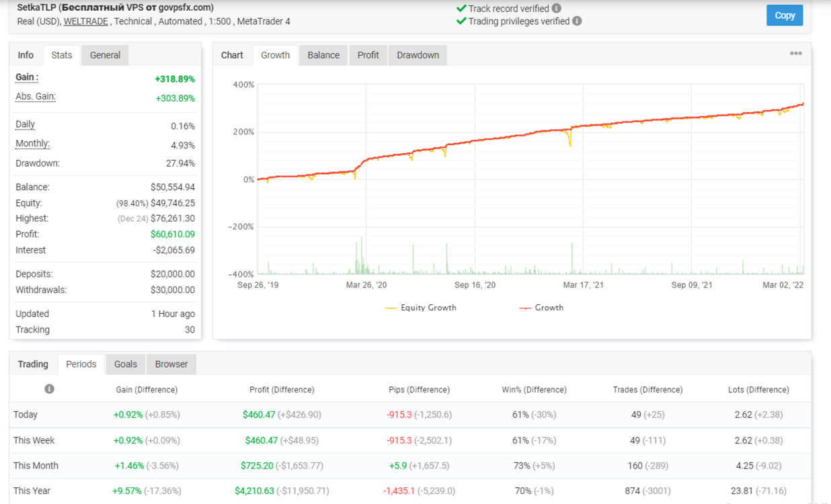Click the Profit (Difference) column header
Screen dimensions: 831x504
click(x=282, y=390)
